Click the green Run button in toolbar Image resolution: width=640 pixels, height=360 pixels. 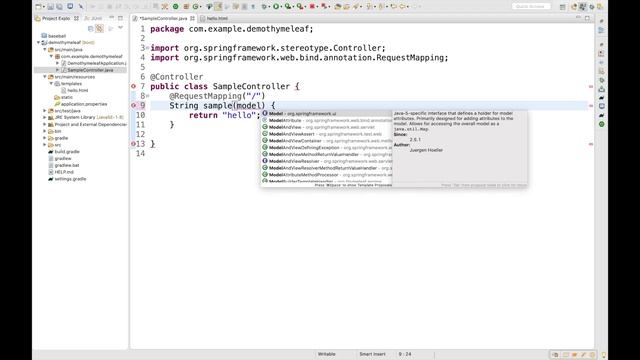(x=276, y=7)
